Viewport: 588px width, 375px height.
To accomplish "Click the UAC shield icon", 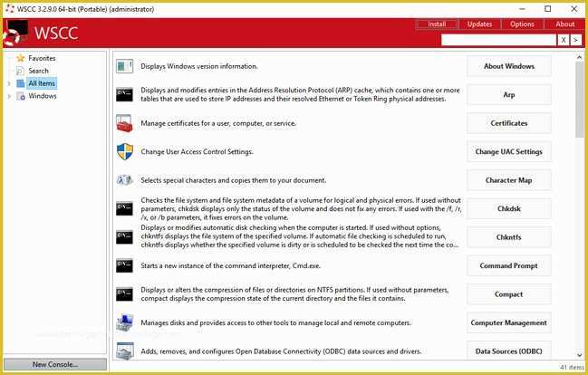I will (x=124, y=151).
